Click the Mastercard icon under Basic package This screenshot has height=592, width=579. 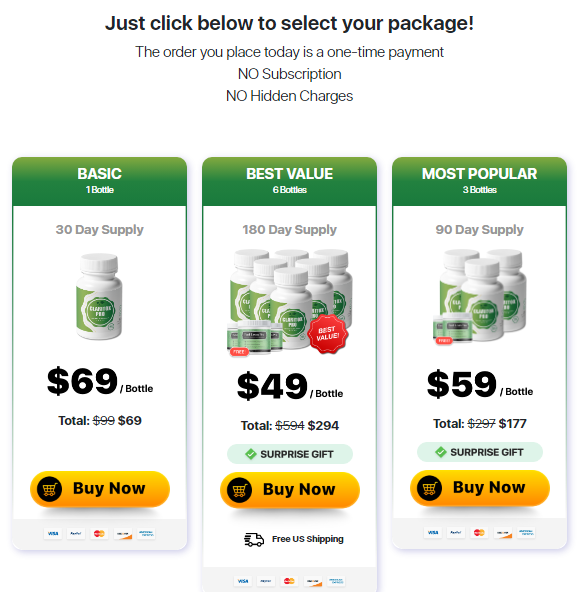click(99, 533)
